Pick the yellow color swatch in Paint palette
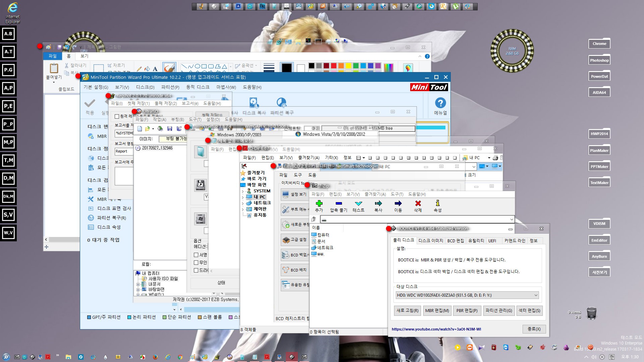The image size is (644, 362). (x=348, y=66)
